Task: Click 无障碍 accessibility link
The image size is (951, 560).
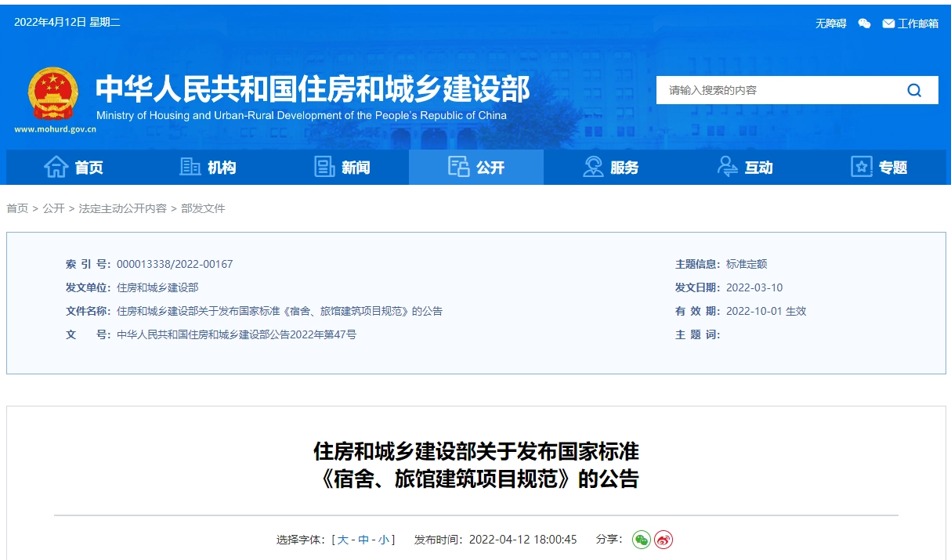Action: [830, 23]
